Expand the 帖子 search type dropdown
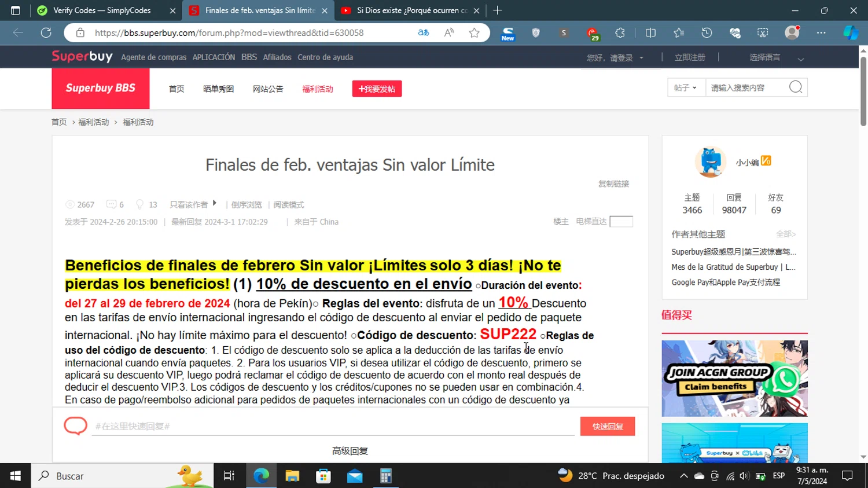Image resolution: width=868 pixels, height=488 pixels. coord(686,87)
